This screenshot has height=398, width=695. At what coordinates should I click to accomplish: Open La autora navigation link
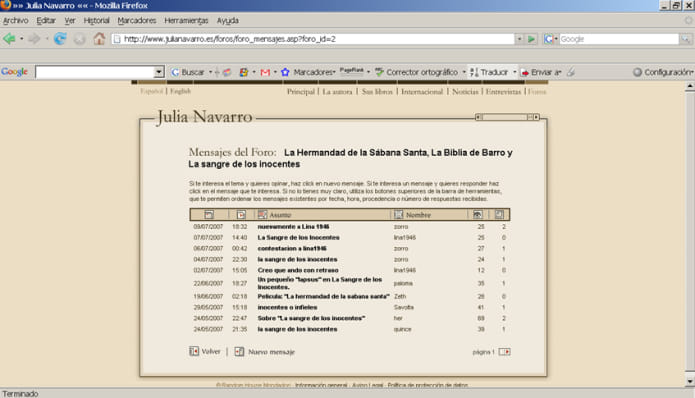point(337,92)
